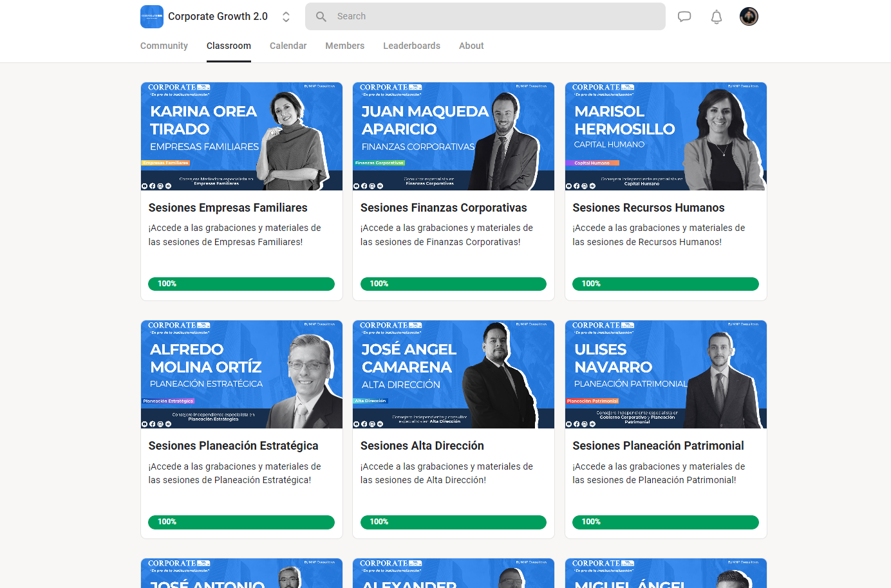View the Leaderboards tab
The image size is (891, 588).
(x=411, y=46)
